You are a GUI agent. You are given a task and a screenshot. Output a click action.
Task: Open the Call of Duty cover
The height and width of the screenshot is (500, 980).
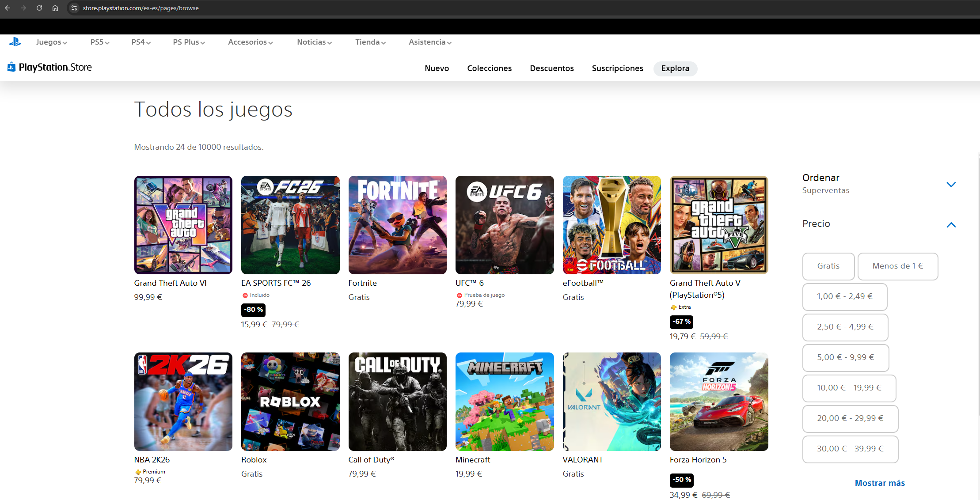pos(398,402)
